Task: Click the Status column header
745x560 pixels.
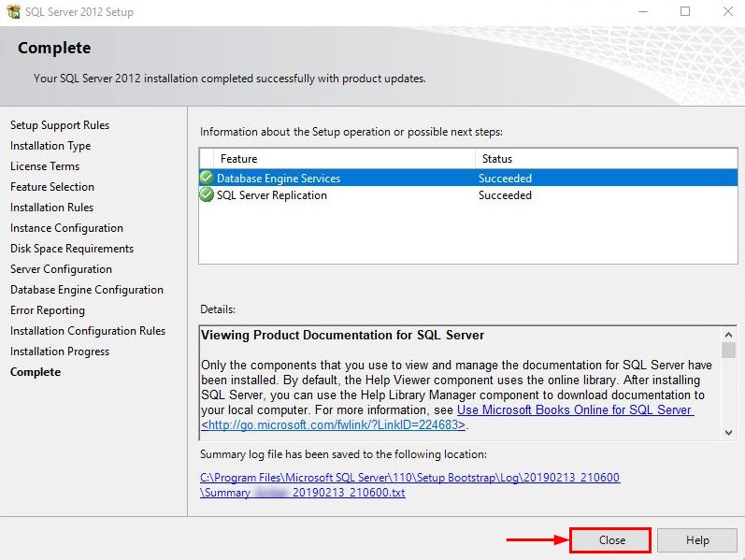Action: click(x=606, y=158)
